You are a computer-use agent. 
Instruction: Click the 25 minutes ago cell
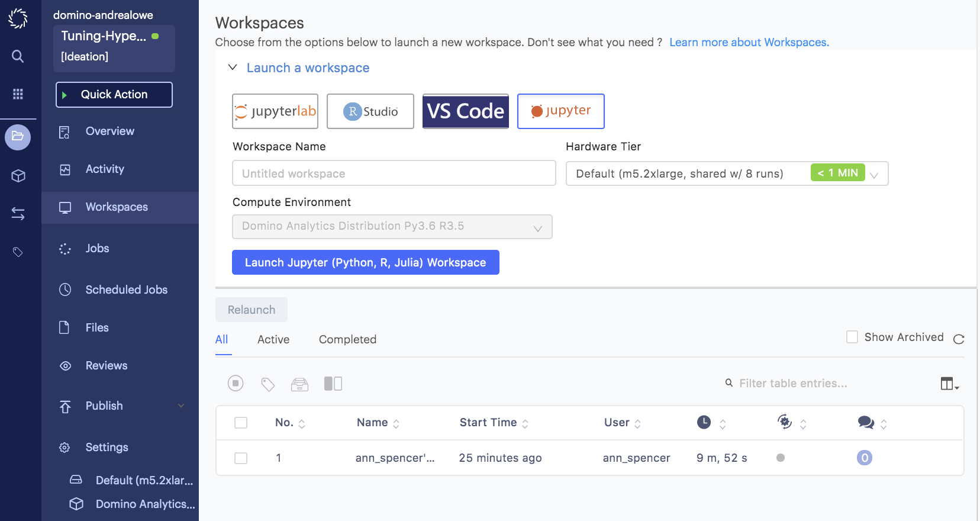pos(501,458)
